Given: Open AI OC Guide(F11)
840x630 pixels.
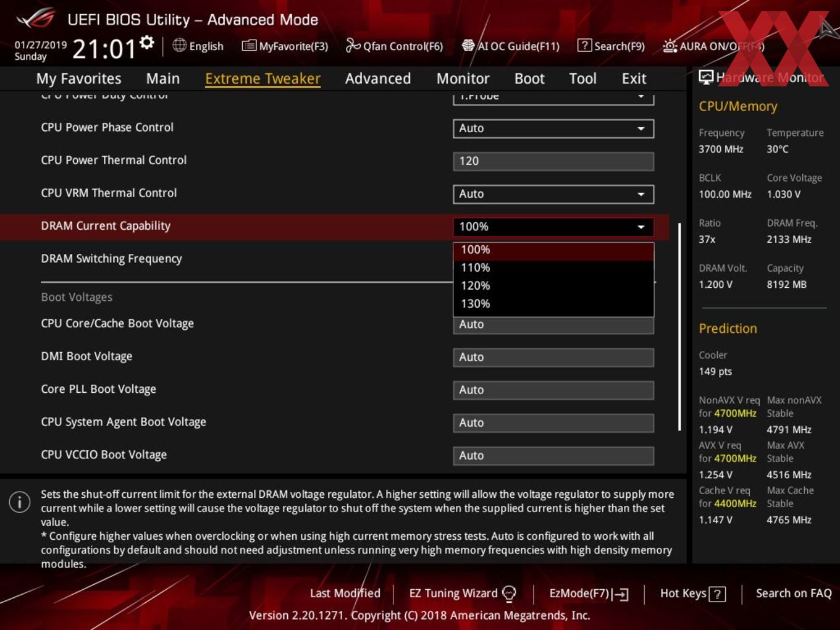Looking at the screenshot, I should pos(511,46).
